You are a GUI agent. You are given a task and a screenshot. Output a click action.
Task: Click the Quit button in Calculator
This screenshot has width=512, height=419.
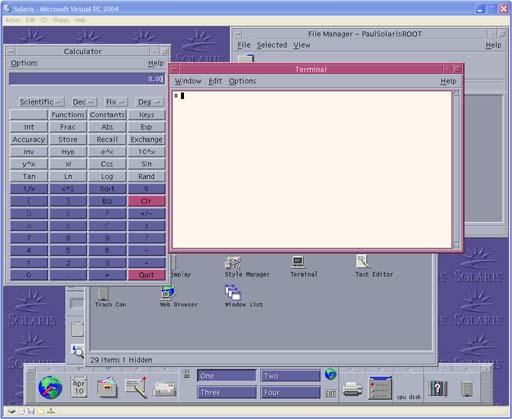coord(146,275)
